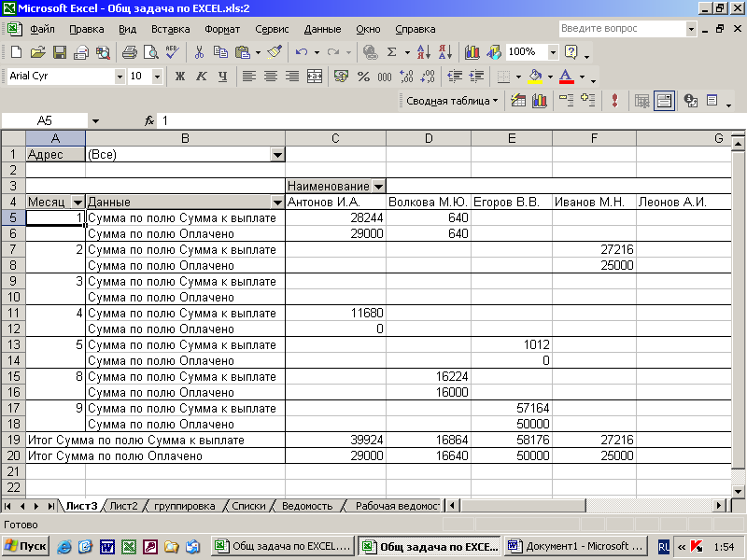Viewport: 747px width, 560px height.
Task: Open the Chart Wizard from the toolbar
Action: point(472,52)
